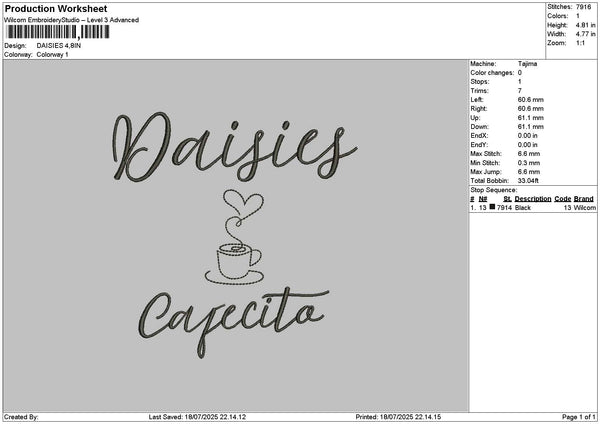The height and width of the screenshot is (424, 600).
Task: Click the Colors value 1
Action: (x=578, y=16)
